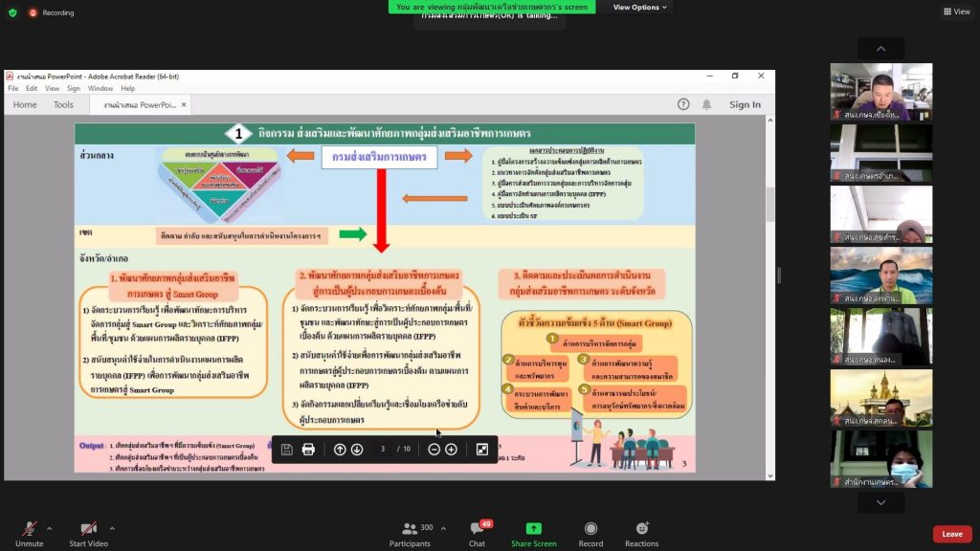Go to previous page with up arrow

click(x=340, y=450)
